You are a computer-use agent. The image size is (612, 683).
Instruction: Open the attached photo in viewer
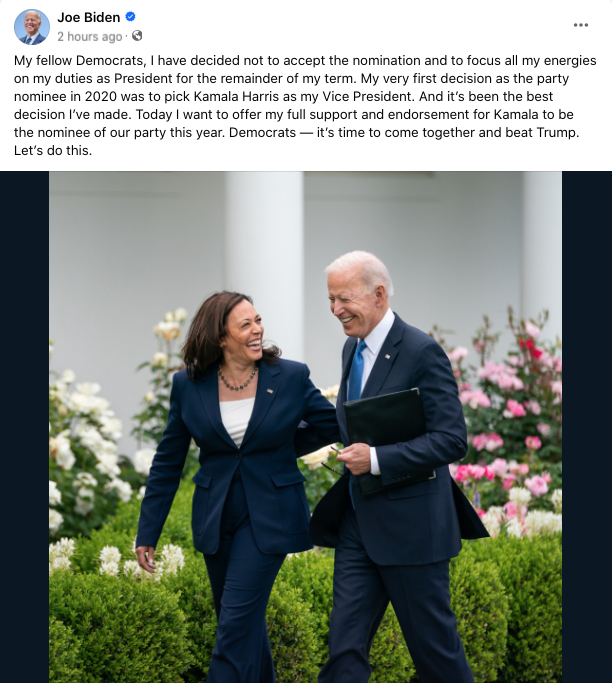click(305, 427)
